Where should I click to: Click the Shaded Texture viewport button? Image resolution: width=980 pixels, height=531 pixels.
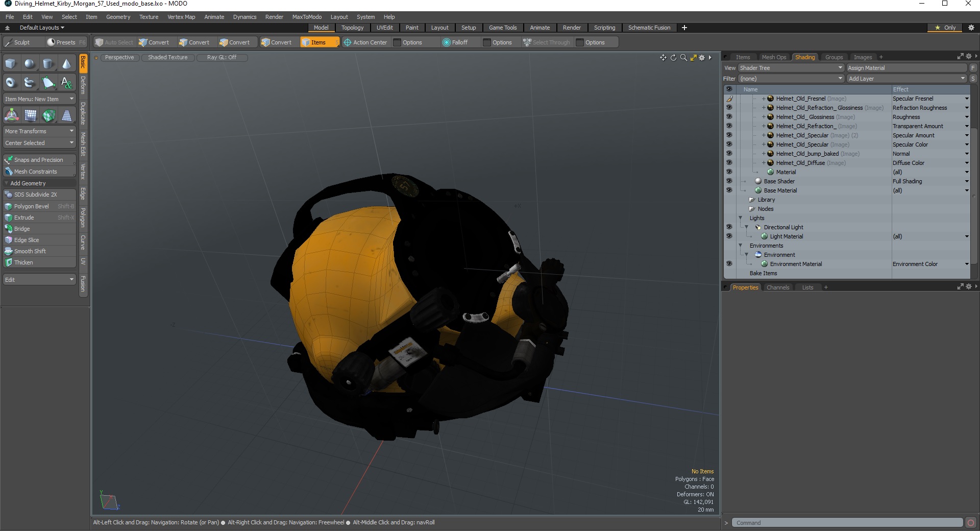pyautogui.click(x=167, y=58)
